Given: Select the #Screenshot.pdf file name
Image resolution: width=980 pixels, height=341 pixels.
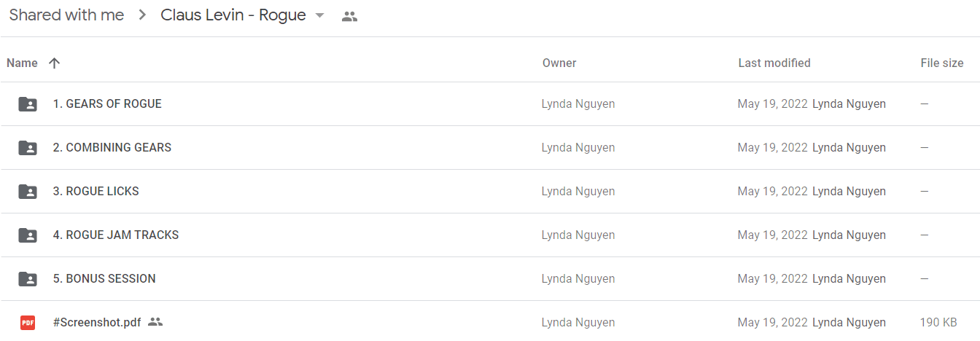Looking at the screenshot, I should (97, 322).
